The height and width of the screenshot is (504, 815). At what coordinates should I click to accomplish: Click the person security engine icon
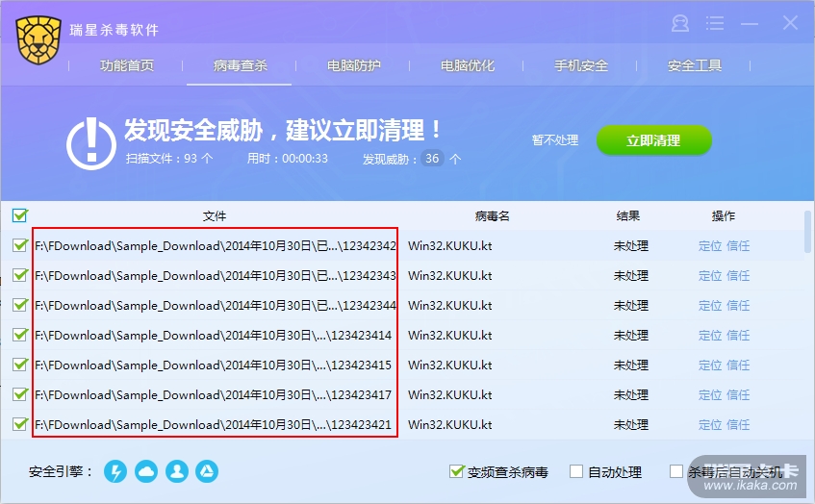pos(177,471)
